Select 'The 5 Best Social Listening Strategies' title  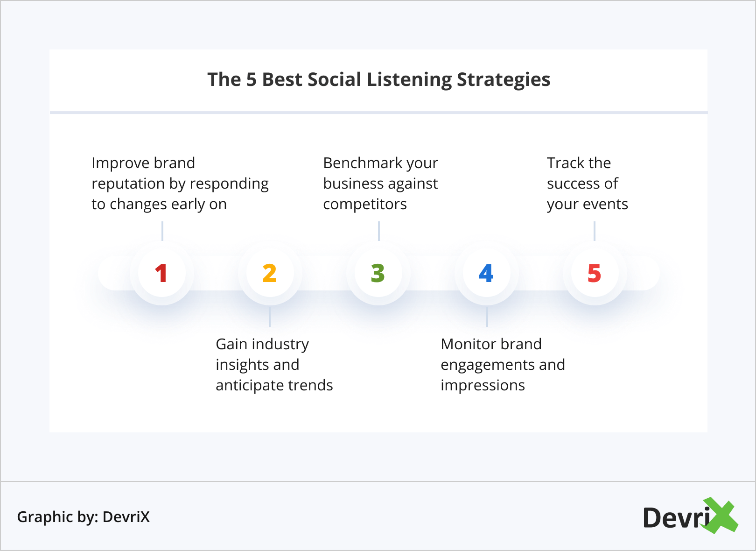pos(378,79)
